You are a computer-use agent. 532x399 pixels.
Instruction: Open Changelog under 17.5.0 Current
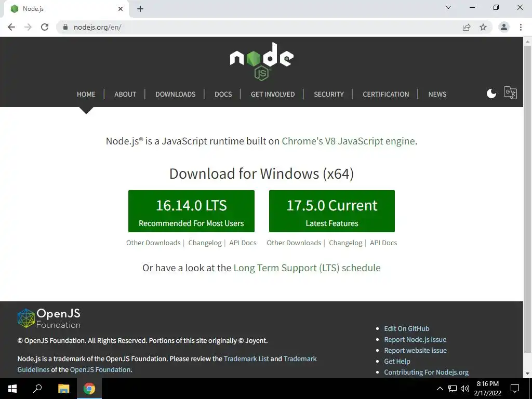pos(345,243)
